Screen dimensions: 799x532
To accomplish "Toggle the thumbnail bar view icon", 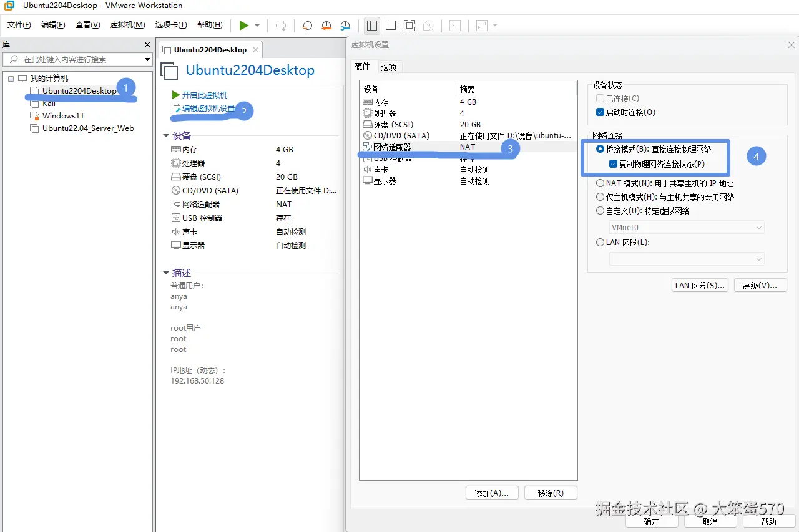I will [391, 26].
